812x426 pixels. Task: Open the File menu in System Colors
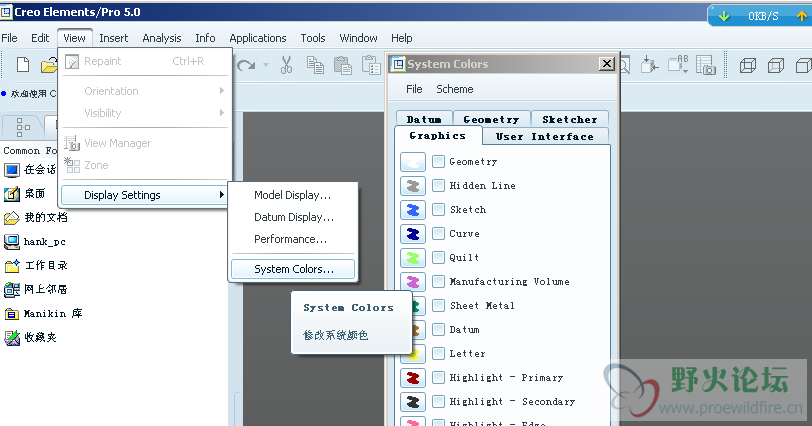pos(414,89)
